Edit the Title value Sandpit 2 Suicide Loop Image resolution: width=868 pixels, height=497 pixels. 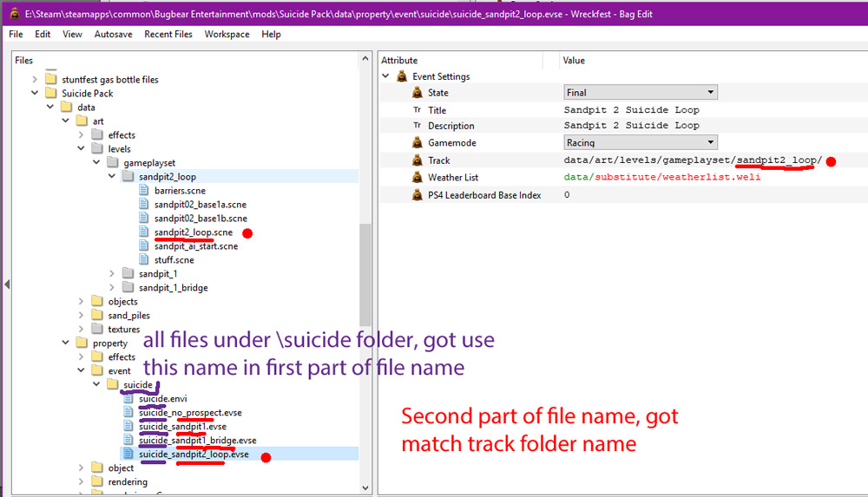tap(632, 110)
